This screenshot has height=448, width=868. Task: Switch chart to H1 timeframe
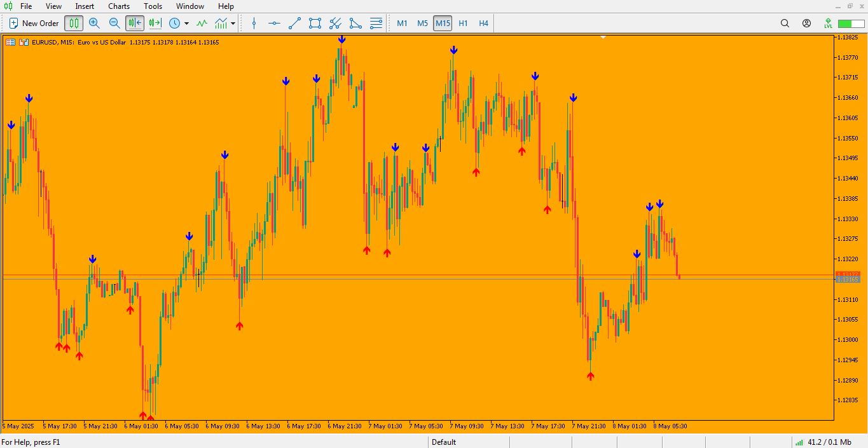(x=463, y=24)
